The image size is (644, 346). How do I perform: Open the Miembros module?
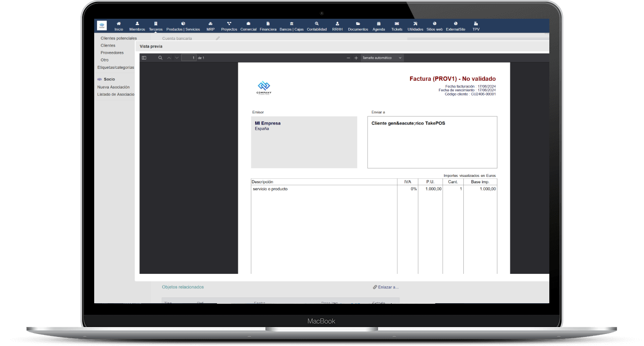coord(137,26)
